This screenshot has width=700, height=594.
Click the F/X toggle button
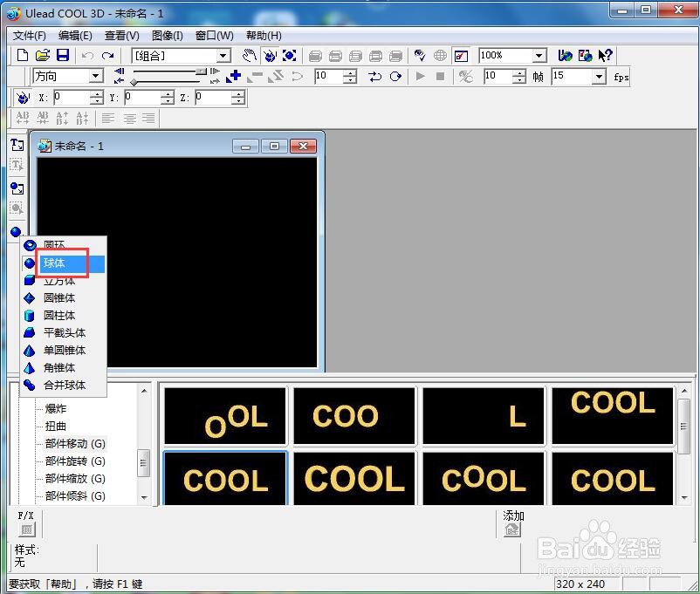pyautogui.click(x=27, y=529)
